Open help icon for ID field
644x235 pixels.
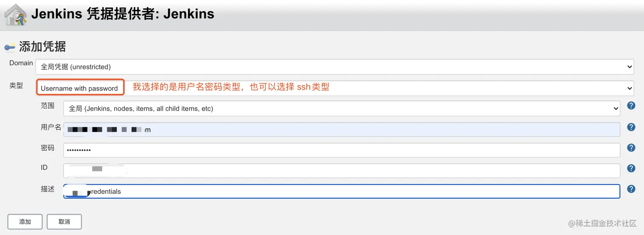(631, 169)
